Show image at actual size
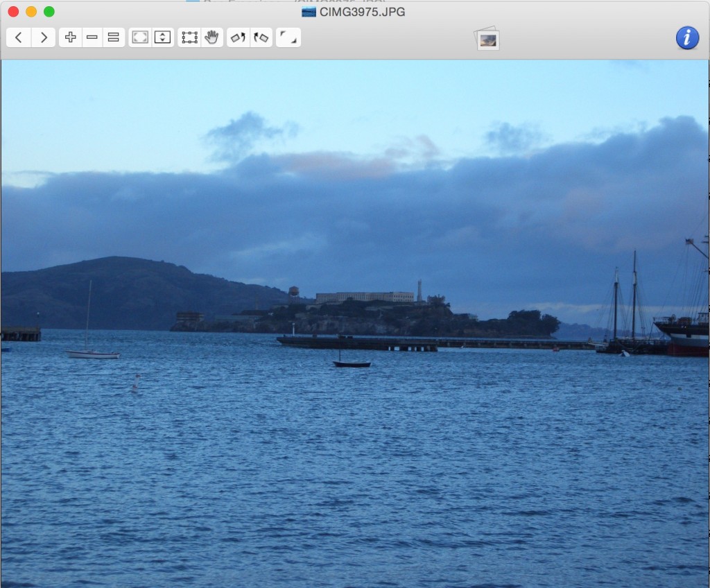The image size is (710, 588). [x=114, y=37]
